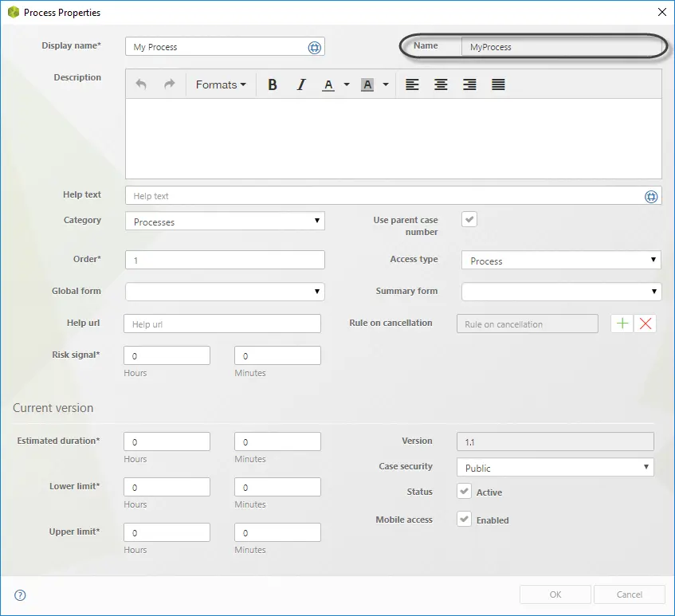Viewport: 675px width, 616px height.
Task: Expand the background color picker arrow
Action: click(386, 84)
